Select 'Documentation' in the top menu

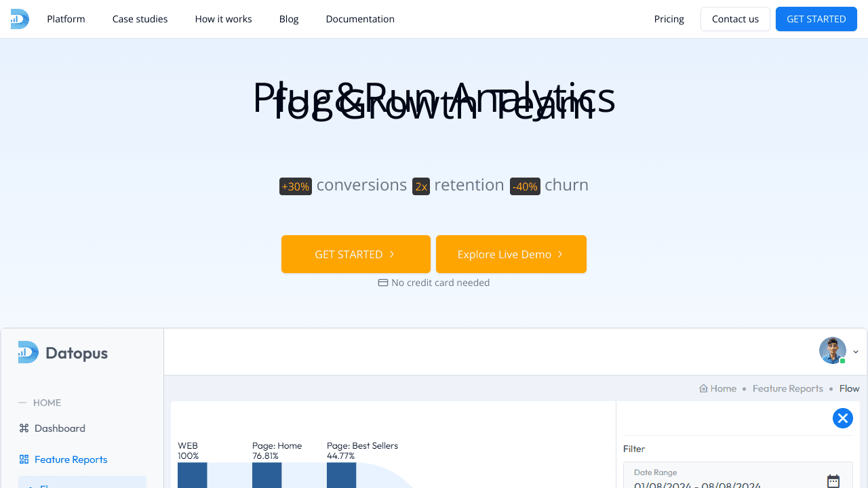pyautogui.click(x=360, y=19)
